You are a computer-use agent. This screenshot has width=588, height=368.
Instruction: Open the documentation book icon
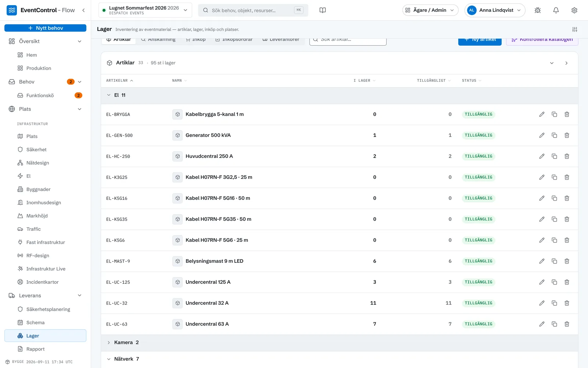point(323,10)
